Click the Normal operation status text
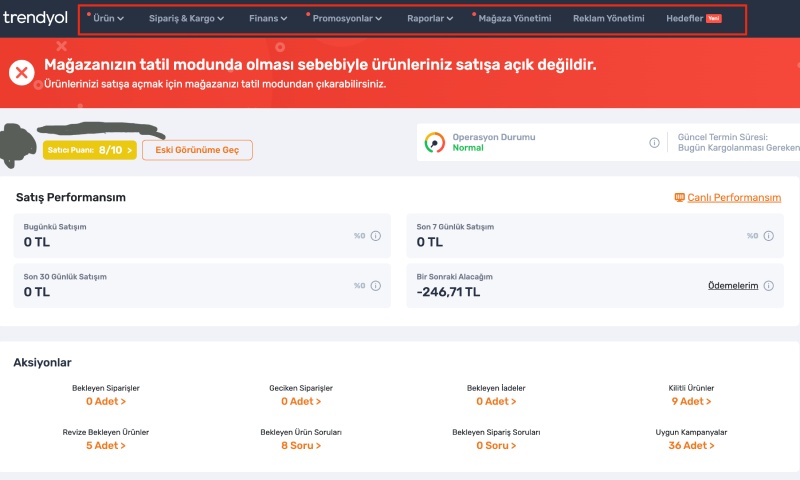This screenshot has height=480, width=800. [468, 148]
